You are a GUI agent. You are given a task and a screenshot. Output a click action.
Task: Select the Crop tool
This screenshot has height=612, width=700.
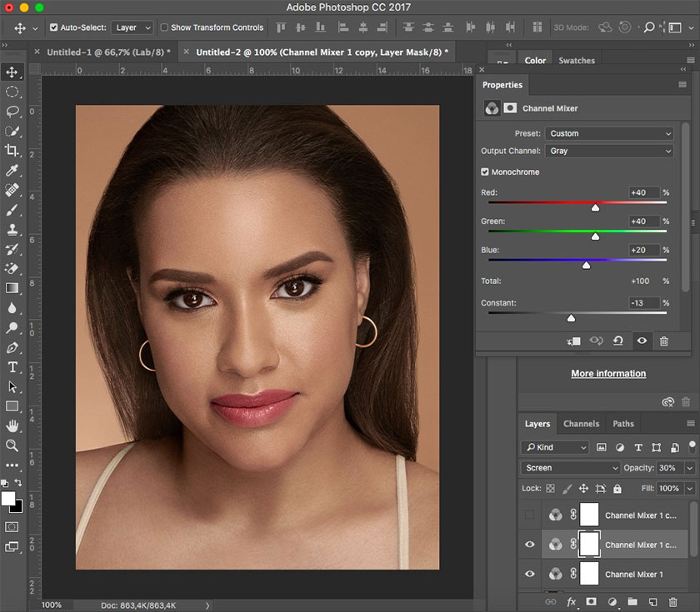point(12,151)
